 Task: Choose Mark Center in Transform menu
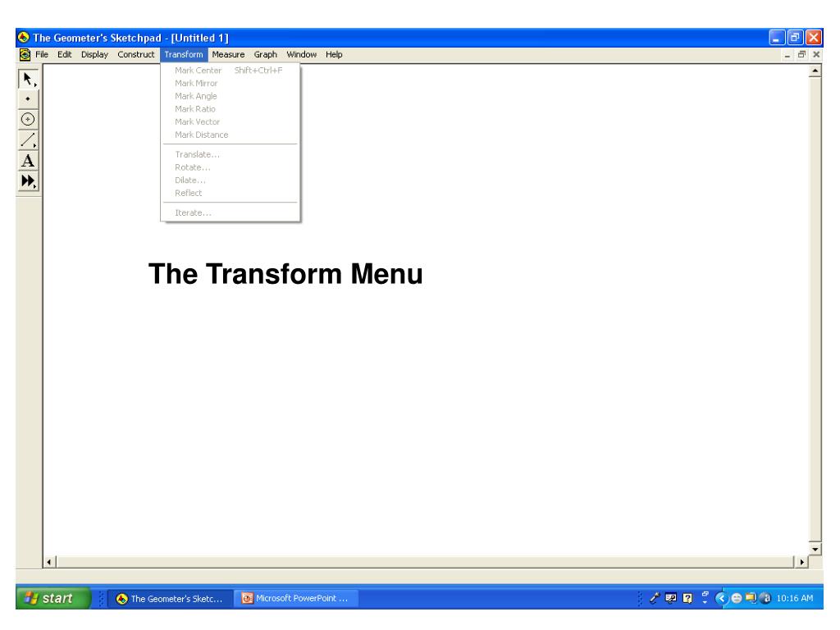click(x=231, y=71)
